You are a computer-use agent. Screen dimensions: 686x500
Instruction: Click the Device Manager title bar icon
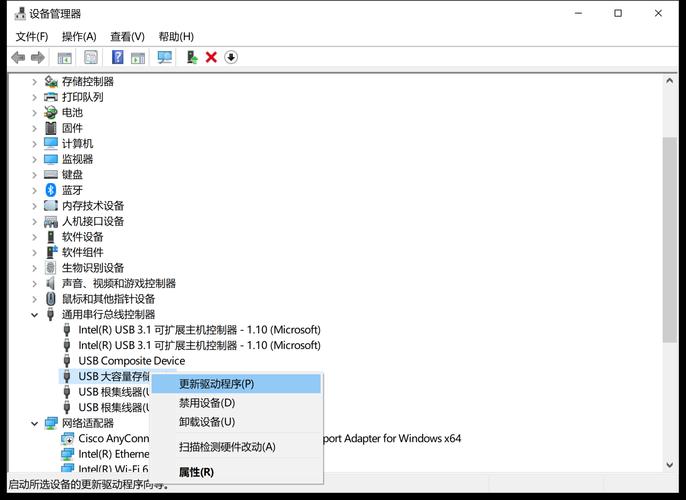20,14
